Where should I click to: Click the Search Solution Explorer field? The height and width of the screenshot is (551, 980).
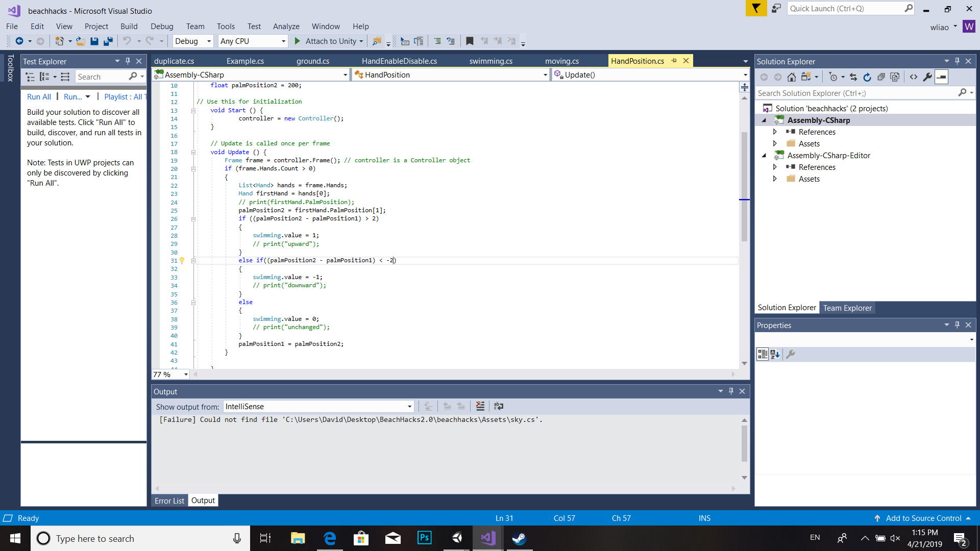(856, 93)
